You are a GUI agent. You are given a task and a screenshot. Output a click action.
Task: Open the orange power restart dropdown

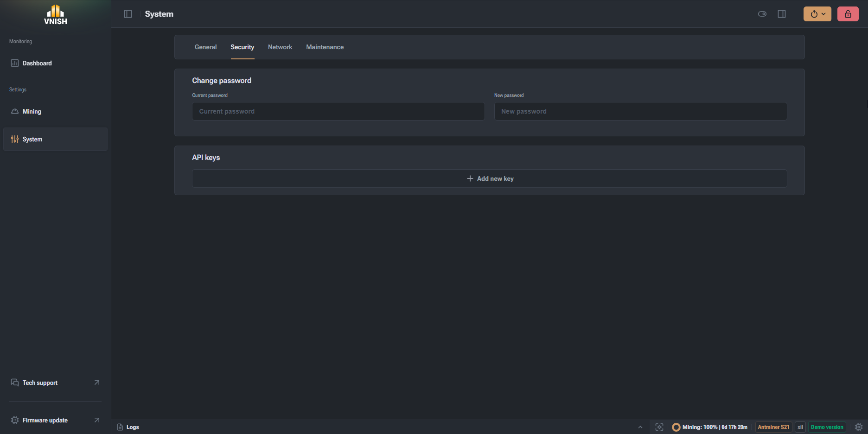point(817,14)
